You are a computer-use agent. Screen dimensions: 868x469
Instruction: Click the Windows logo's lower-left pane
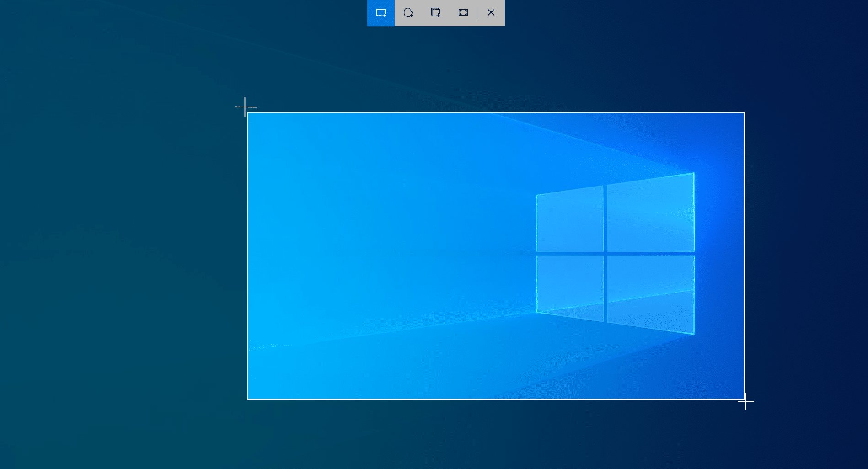coord(570,286)
